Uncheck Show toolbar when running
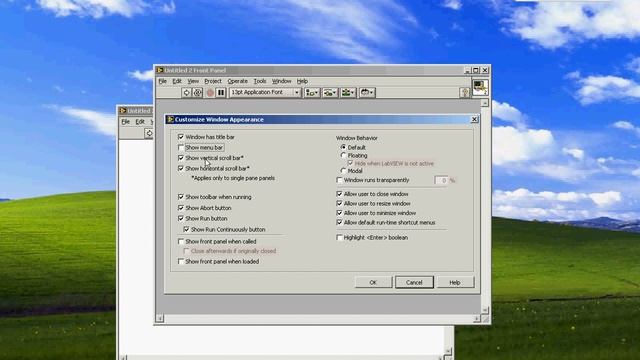640x360 pixels. coord(181,197)
